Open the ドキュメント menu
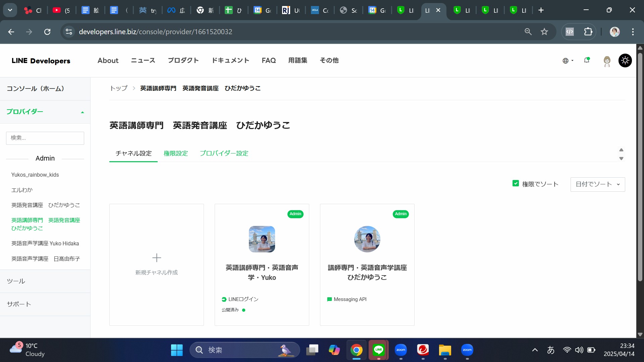Viewport: 644px width, 362px height. (x=230, y=61)
